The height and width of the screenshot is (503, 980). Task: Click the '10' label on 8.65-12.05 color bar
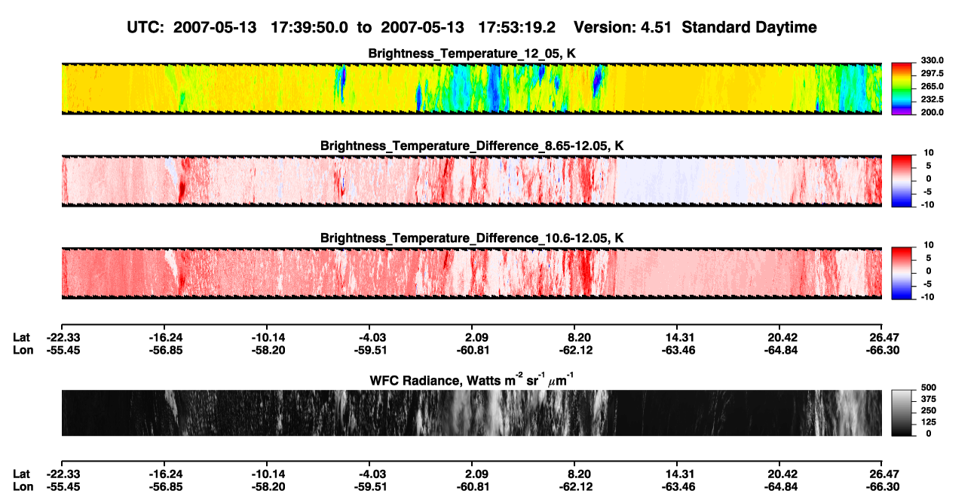[x=929, y=153]
